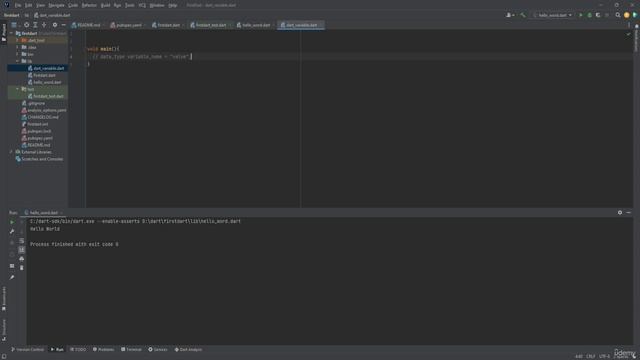Open the Navigate menu
This screenshot has width=640, height=360.
click(56, 5)
